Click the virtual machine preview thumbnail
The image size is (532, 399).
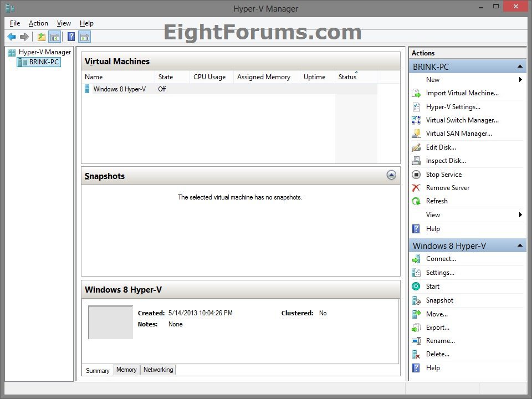111,323
